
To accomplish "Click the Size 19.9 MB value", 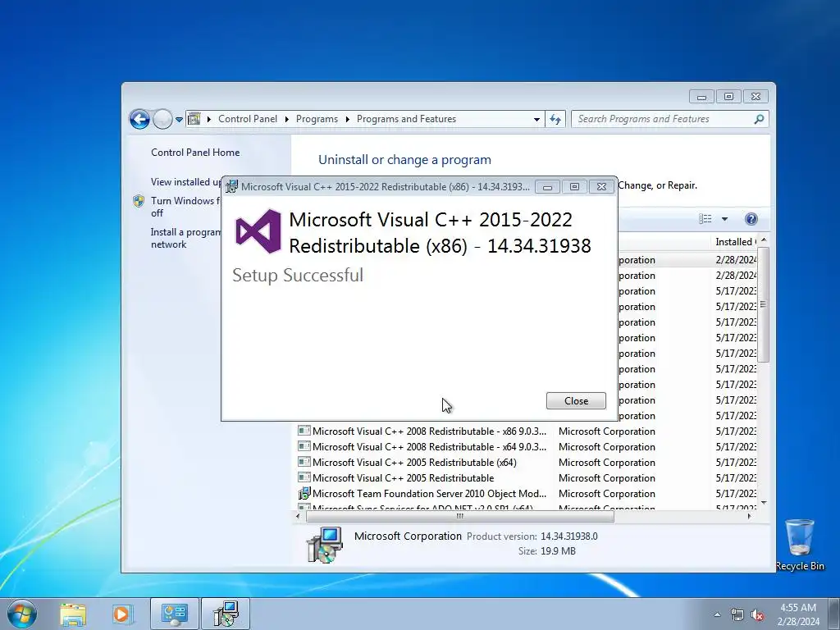I will pos(558,550).
